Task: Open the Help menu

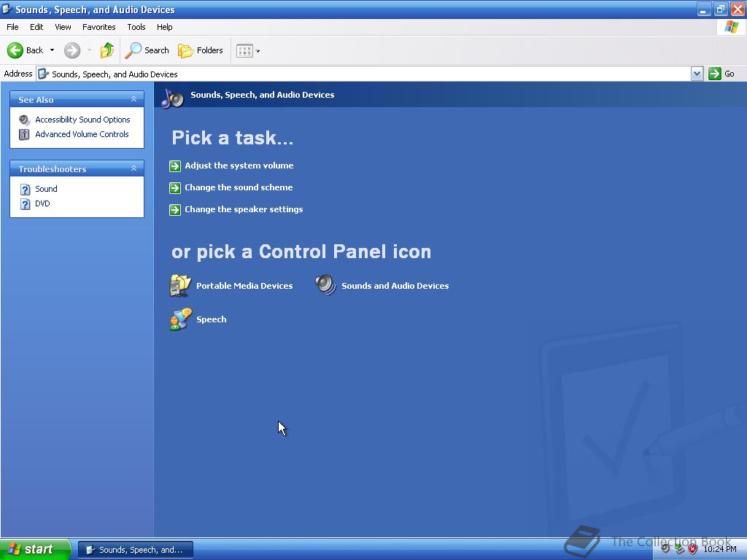Action: (164, 27)
